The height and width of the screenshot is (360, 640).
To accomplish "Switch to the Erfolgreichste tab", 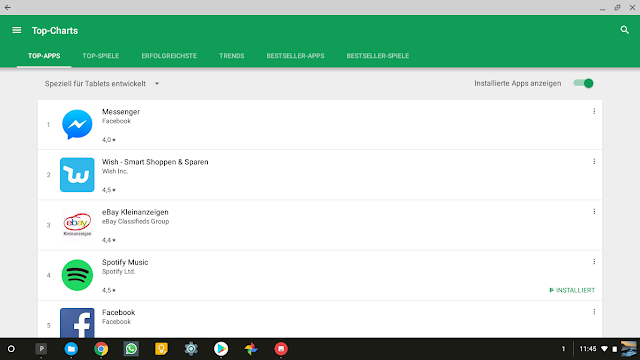I will 169,56.
